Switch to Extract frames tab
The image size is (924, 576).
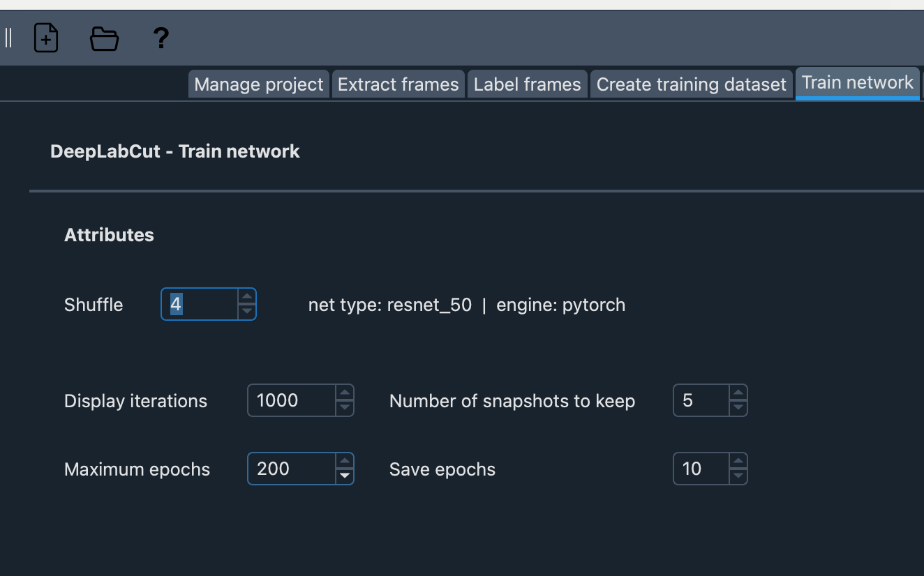pos(398,84)
